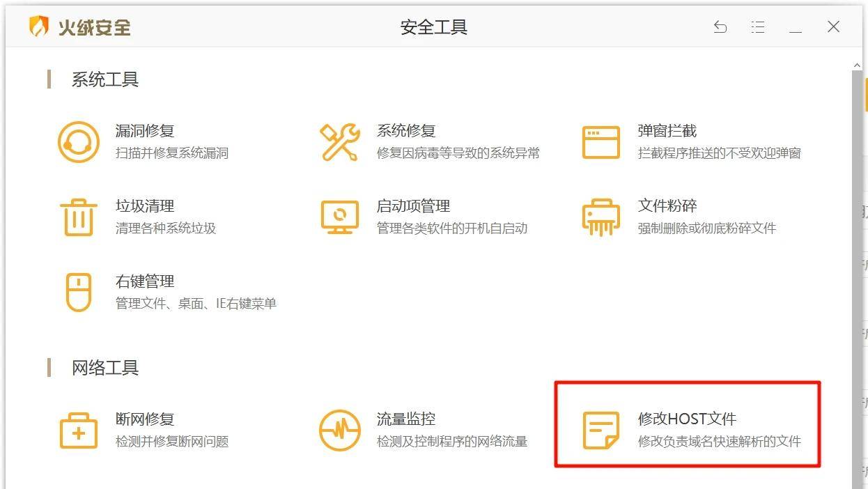Launch the 文件粉碎 file shredder icon
Viewport: 868px width, 489px height.
point(599,217)
